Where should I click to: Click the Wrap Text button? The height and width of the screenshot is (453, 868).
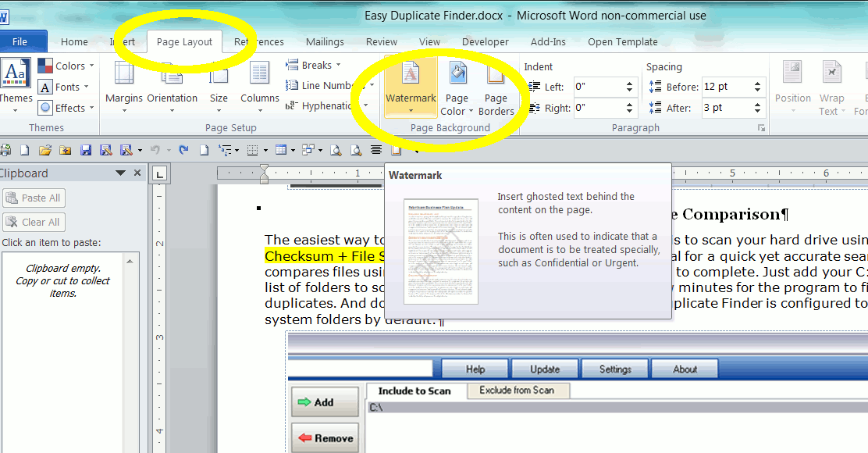tap(831, 88)
